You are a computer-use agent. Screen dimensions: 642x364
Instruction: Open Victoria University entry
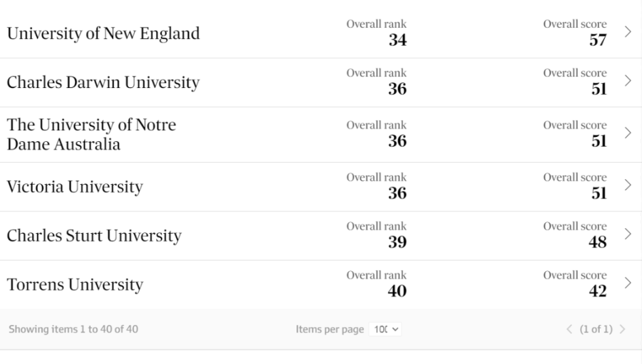click(75, 187)
